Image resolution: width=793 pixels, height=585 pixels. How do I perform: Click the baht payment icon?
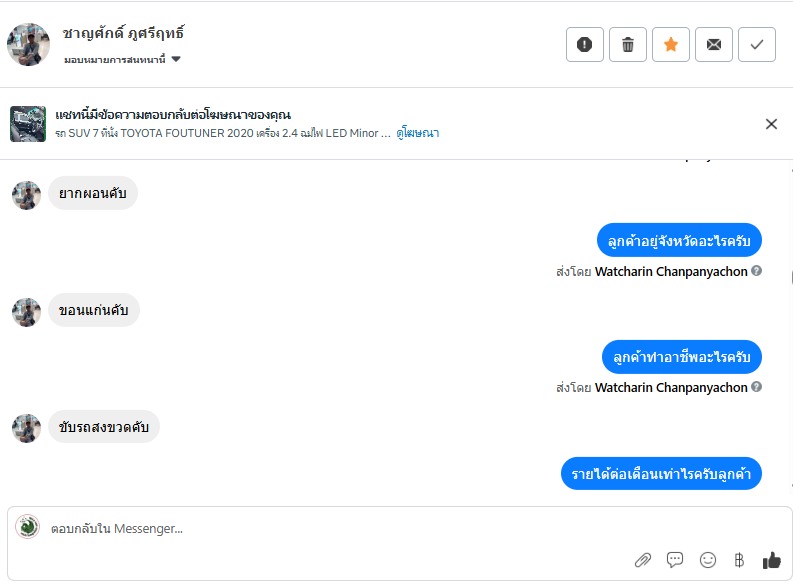point(739,560)
